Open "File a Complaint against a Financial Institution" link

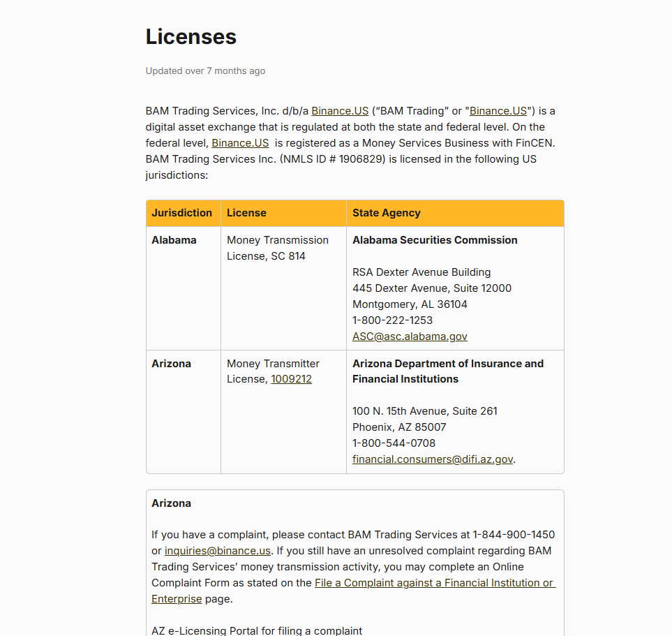coord(434,583)
